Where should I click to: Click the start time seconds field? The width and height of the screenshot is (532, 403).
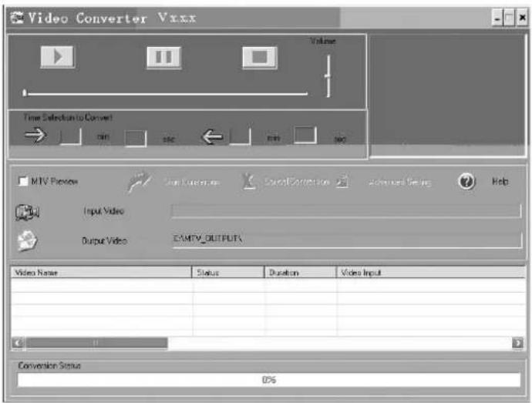[x=136, y=138]
